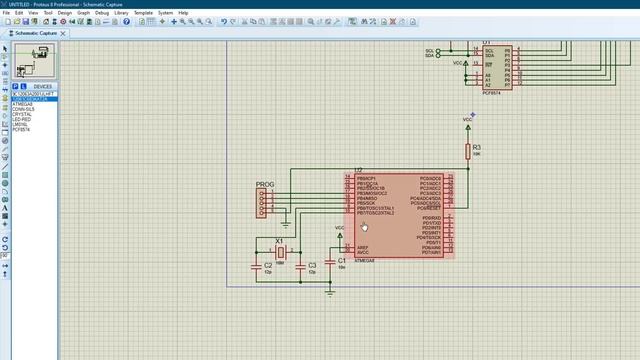Viewport: 640px width, 360px height.
Task: Toggle the false origin icon
Action: pyautogui.click(x=162, y=22)
